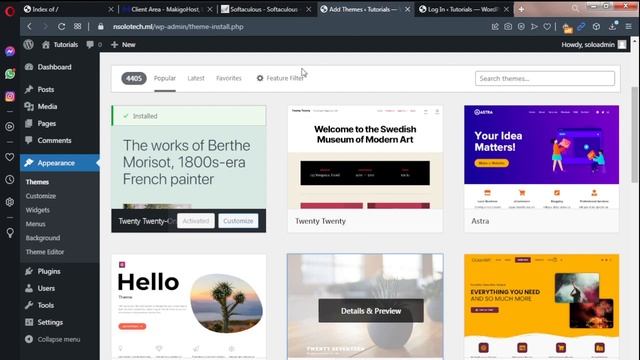
Task: Open a new browser tab
Action: pos(521,9)
